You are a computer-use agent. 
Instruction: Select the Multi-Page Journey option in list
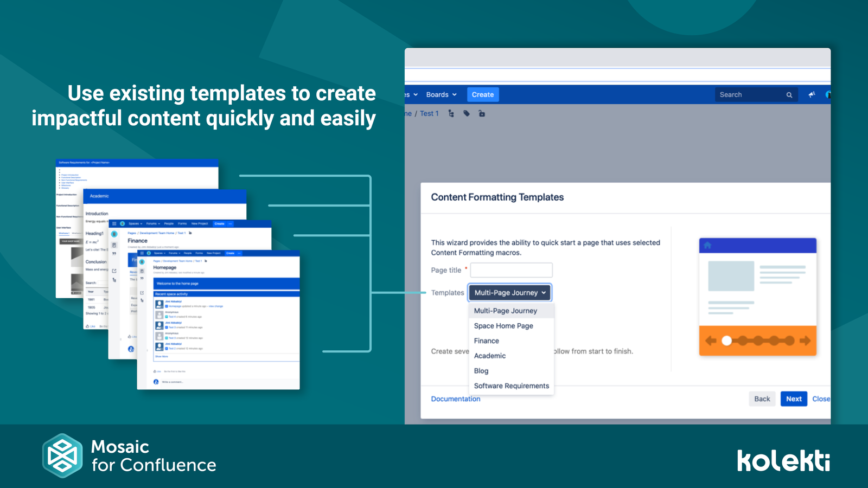511,311
